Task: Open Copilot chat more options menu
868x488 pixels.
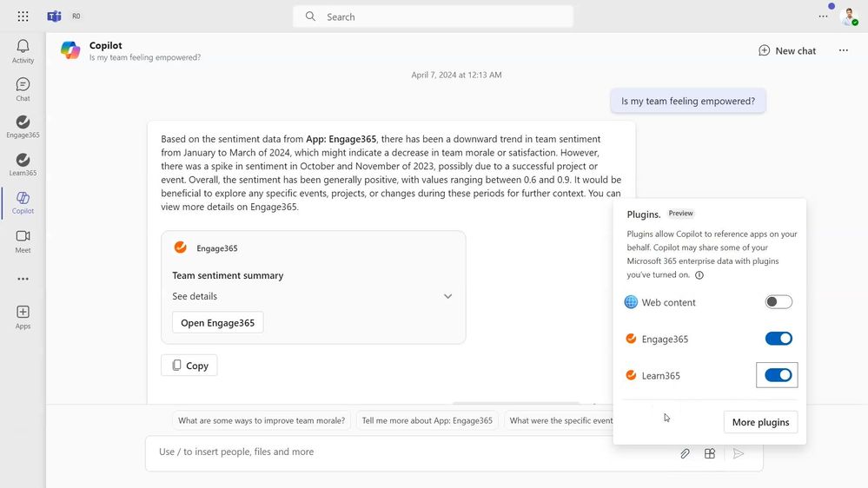Action: [x=843, y=50]
